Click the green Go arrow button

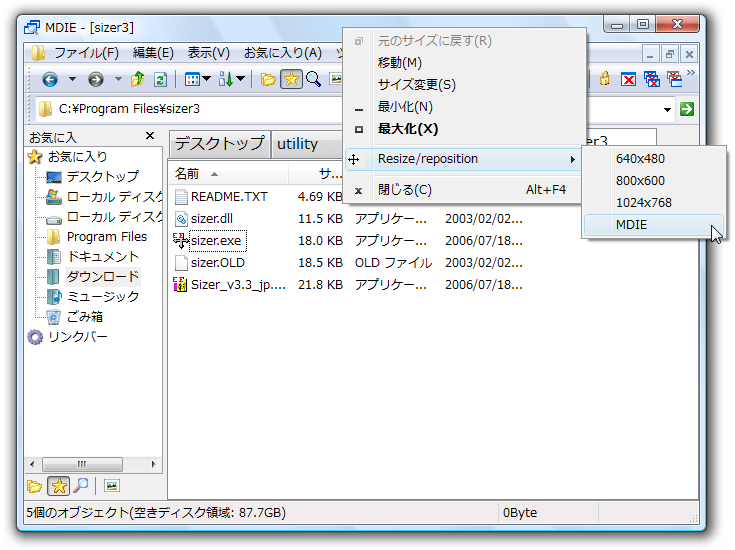(x=687, y=109)
